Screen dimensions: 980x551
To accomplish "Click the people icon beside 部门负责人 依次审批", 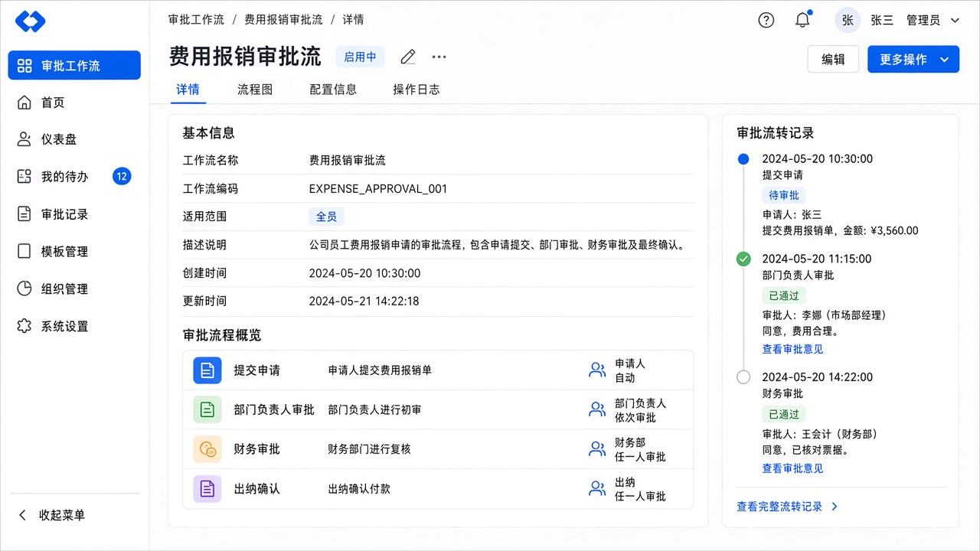I will point(597,409).
